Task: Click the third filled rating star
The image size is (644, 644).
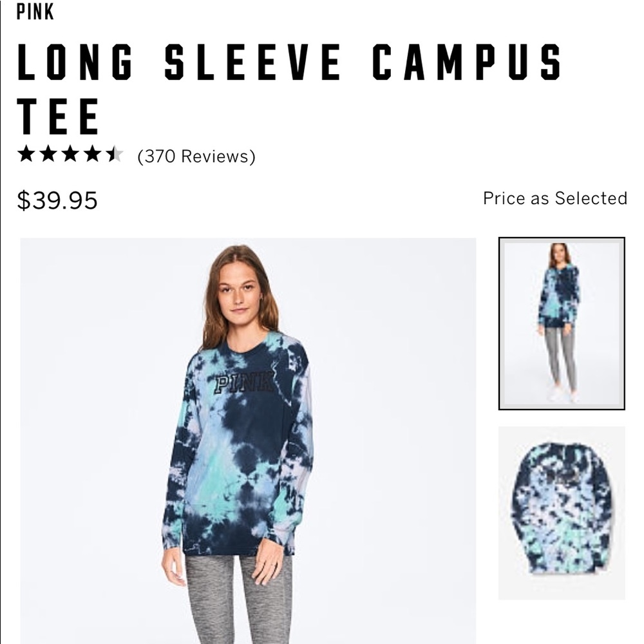Action: (x=71, y=155)
